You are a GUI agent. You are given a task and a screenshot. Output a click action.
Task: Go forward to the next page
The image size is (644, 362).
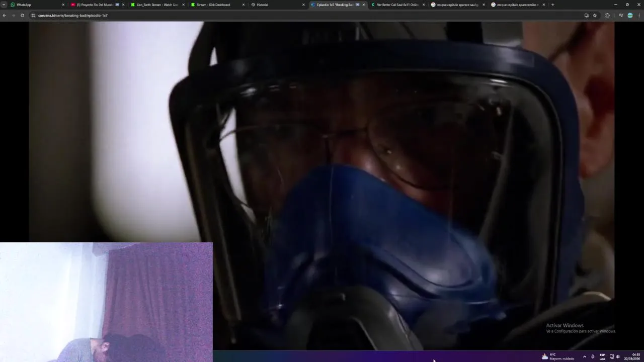coord(13,16)
